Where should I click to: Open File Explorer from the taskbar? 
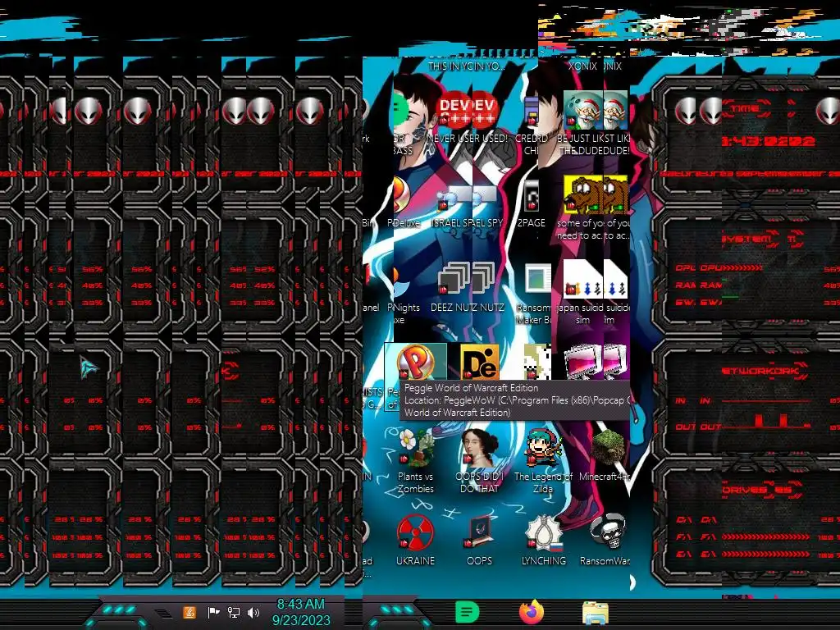596,613
